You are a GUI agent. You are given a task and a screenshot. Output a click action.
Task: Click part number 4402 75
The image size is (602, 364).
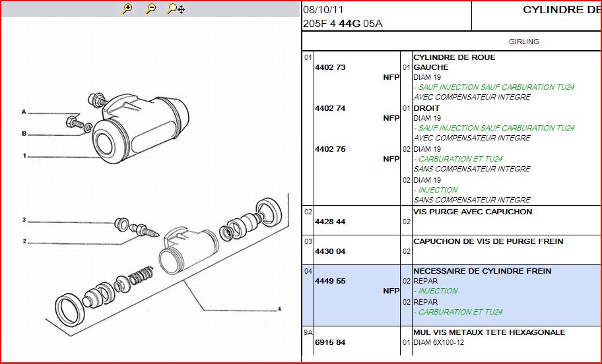(x=330, y=149)
